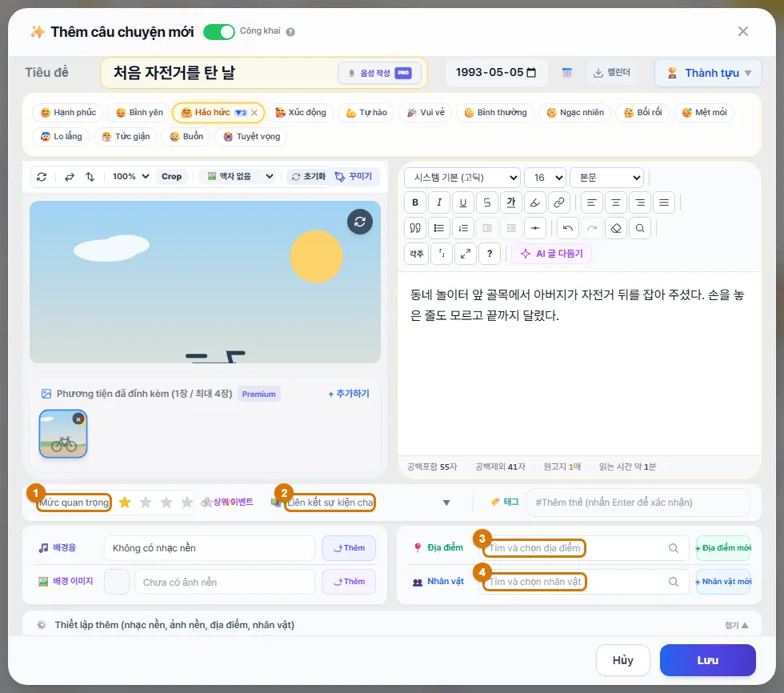Align text right
The width and height of the screenshot is (784, 693).
[x=640, y=202]
